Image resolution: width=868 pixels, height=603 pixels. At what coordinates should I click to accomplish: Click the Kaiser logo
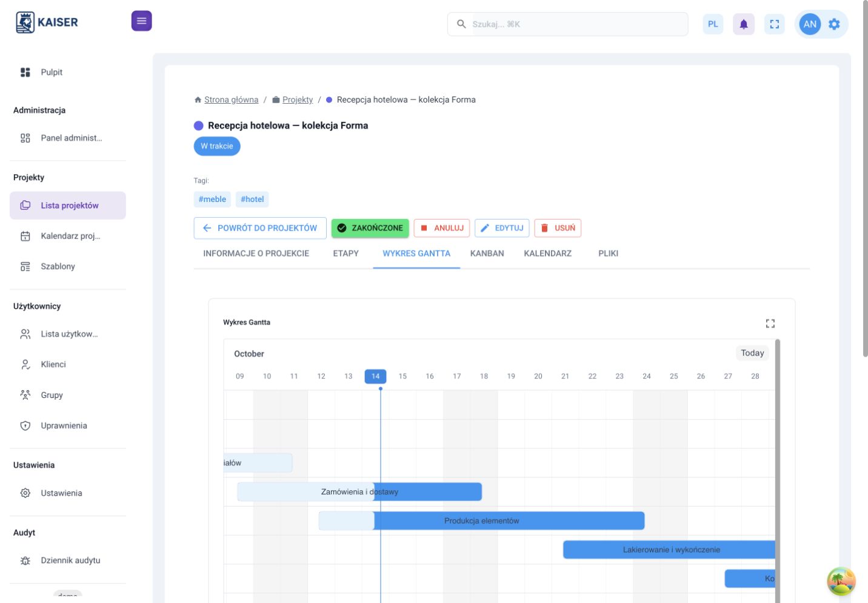click(x=47, y=22)
